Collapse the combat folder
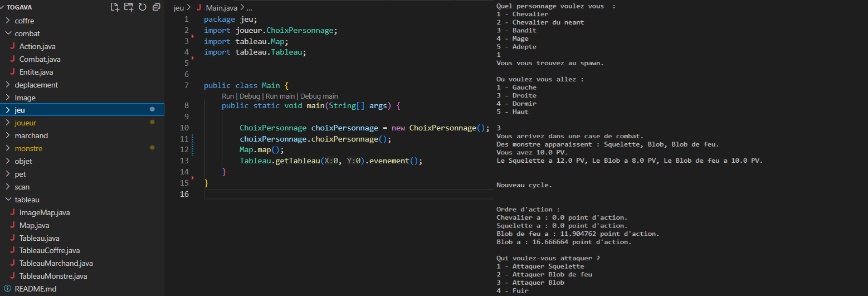The width and height of the screenshot is (868, 296). pos(8,33)
